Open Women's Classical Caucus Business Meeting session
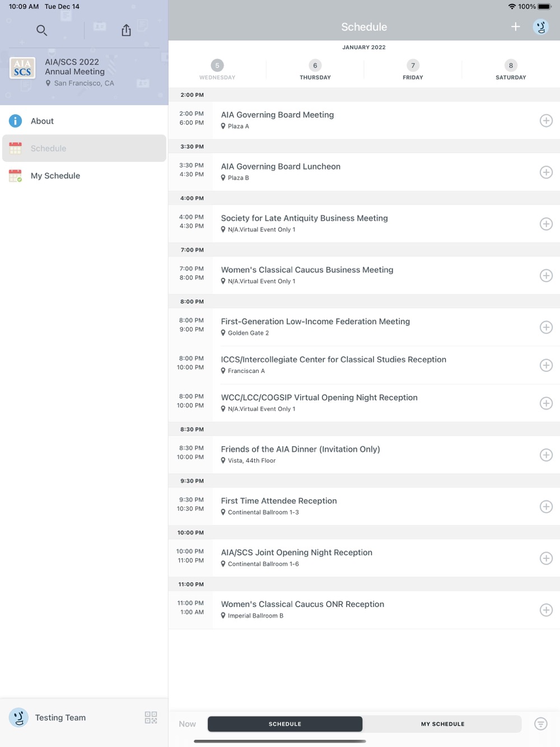 click(x=364, y=276)
